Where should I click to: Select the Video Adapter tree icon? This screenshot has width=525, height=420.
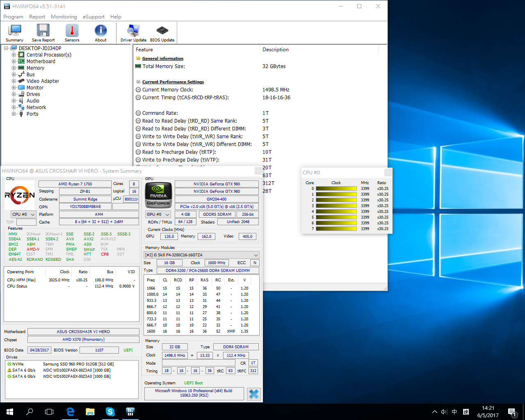[x=21, y=81]
